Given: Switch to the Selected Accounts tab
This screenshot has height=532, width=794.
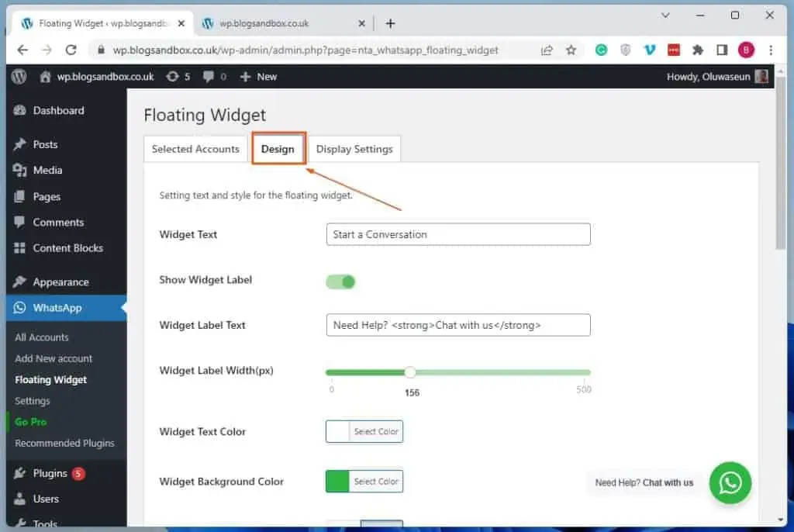Looking at the screenshot, I should click(195, 148).
